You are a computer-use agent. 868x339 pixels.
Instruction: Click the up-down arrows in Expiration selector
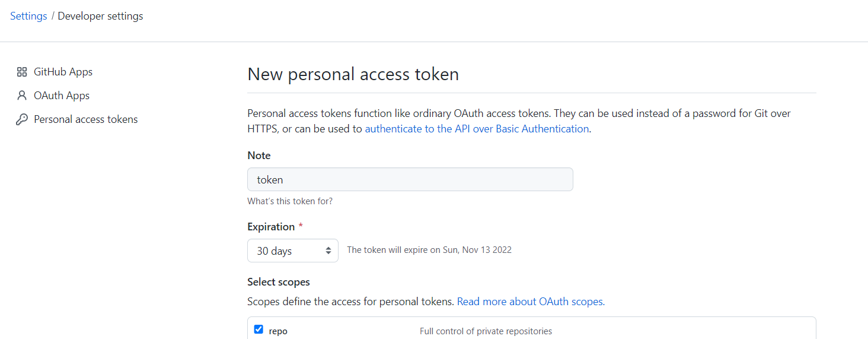click(328, 251)
